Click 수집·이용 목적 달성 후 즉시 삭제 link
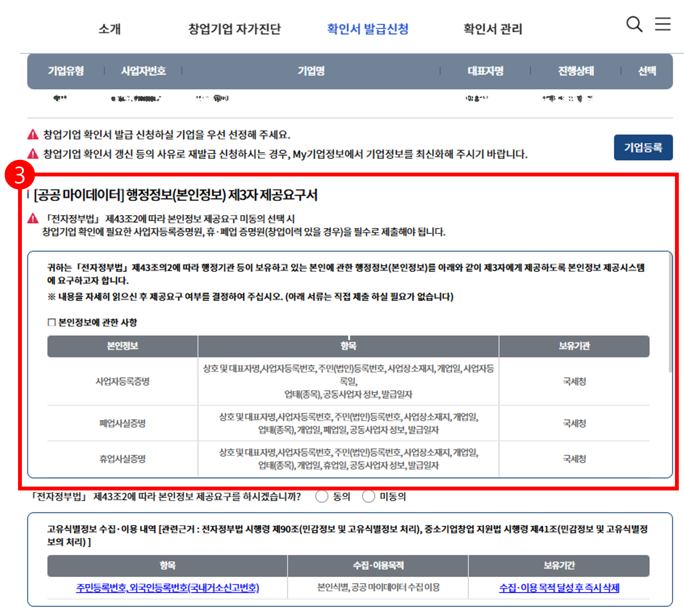This screenshot has width=684, height=616. [559, 588]
